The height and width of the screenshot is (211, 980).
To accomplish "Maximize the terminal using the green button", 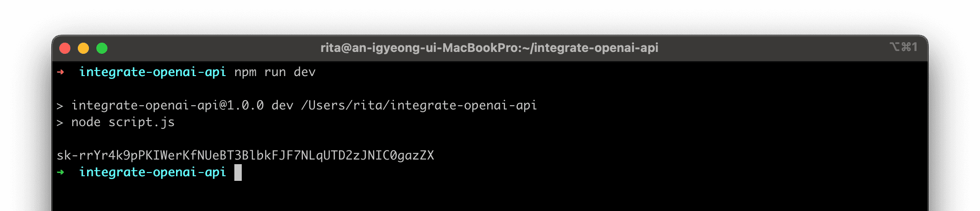I will (102, 48).
